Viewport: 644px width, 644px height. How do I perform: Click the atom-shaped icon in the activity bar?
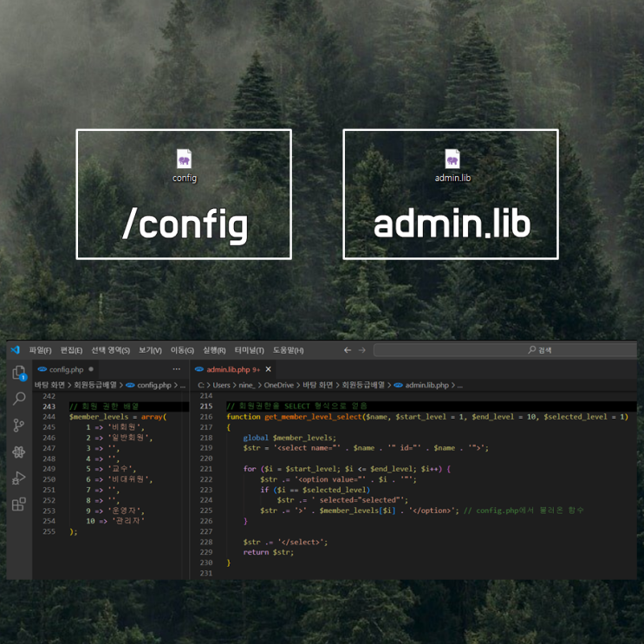pyautogui.click(x=19, y=452)
